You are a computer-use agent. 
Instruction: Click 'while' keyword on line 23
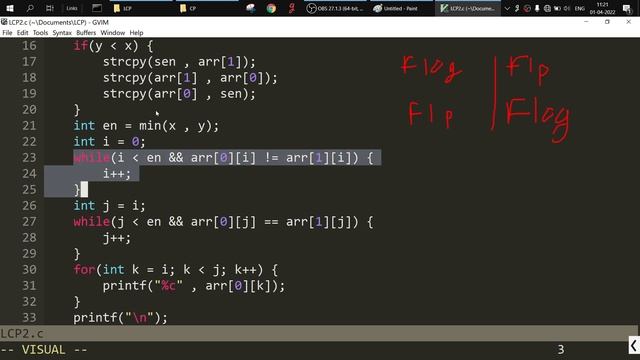tap(92, 158)
